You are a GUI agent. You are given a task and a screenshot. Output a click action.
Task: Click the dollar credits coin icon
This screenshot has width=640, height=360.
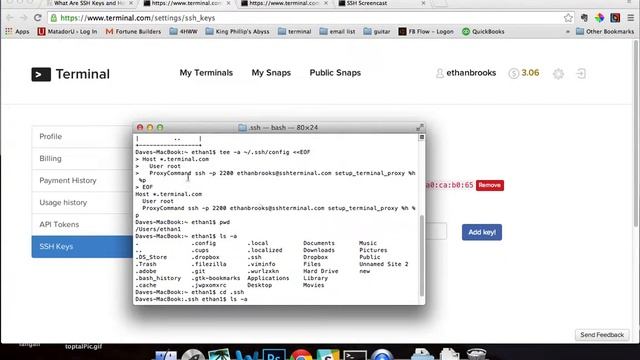point(513,73)
